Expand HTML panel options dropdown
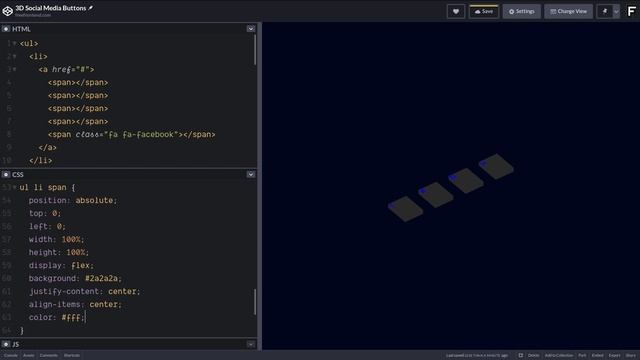 click(x=251, y=29)
